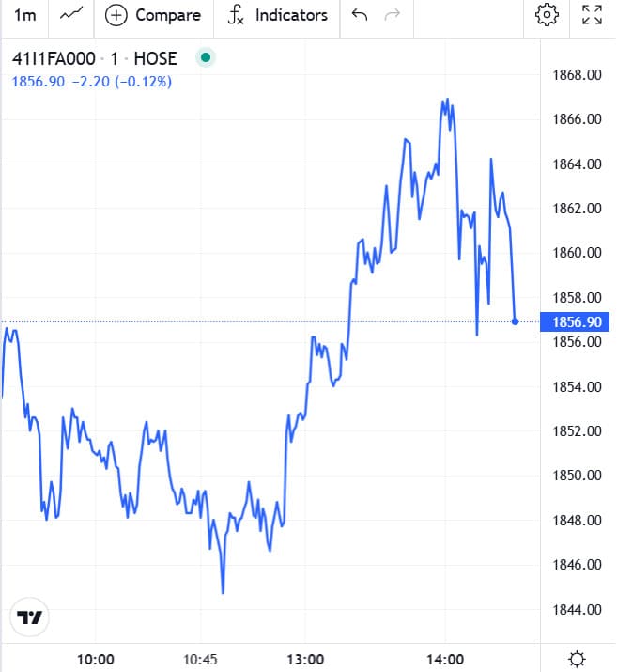The image size is (617, 672).
Task: Toggle the green market status dot
Action: pyautogui.click(x=206, y=58)
